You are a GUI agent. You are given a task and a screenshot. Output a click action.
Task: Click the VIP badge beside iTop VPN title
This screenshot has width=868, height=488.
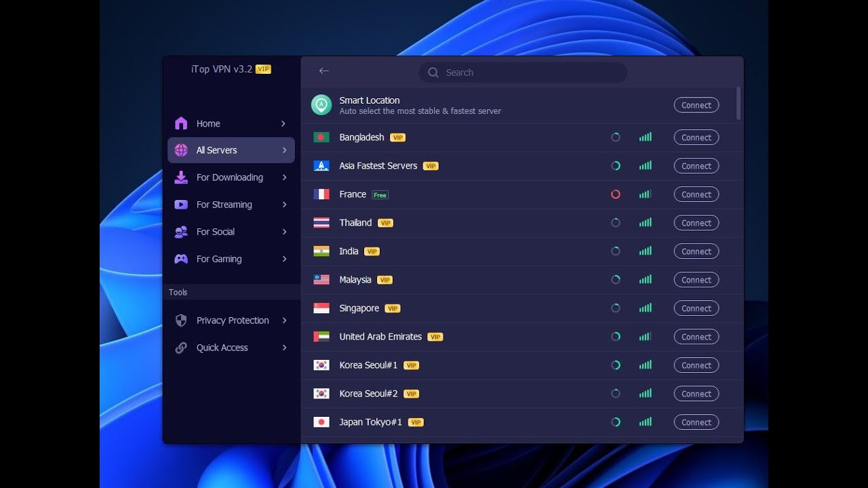click(x=263, y=69)
